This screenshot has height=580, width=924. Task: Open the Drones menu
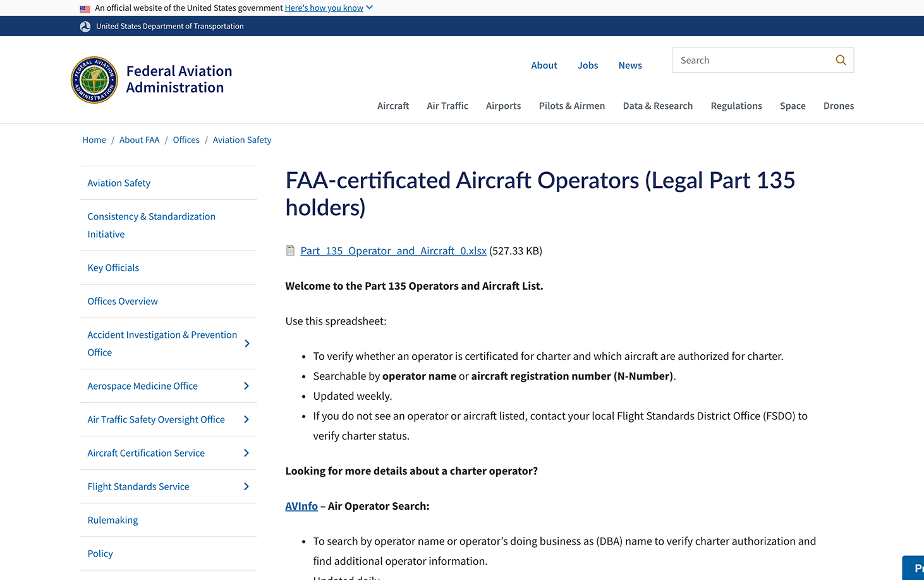point(839,106)
